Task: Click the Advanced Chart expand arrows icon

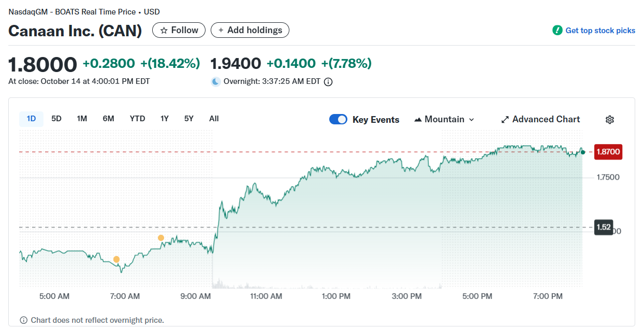Action: 505,120
